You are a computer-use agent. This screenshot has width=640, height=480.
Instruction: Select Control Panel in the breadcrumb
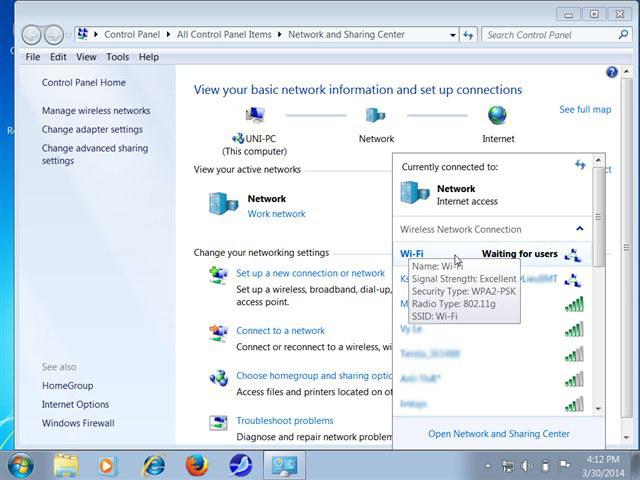pos(132,35)
